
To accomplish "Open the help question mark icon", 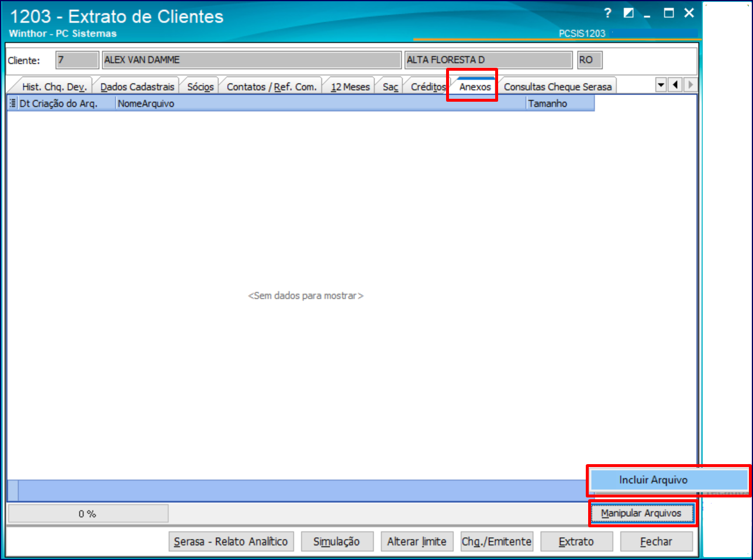I will coord(608,13).
